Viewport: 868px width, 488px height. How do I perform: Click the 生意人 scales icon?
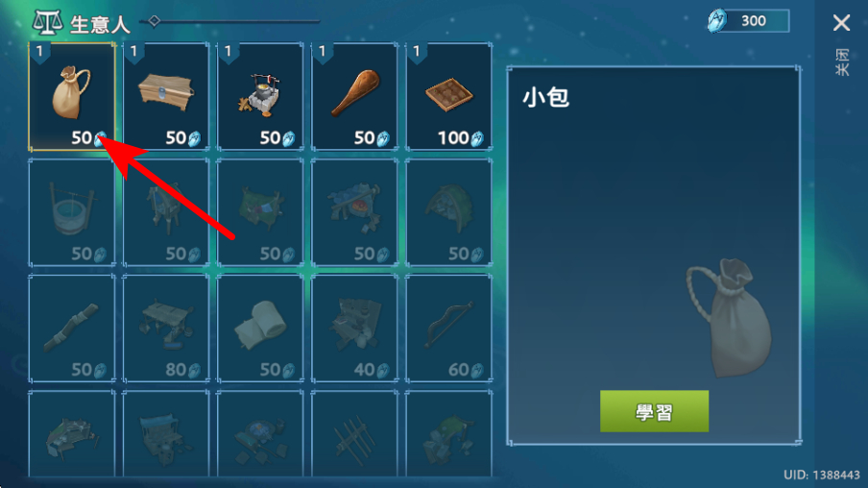tap(48, 22)
